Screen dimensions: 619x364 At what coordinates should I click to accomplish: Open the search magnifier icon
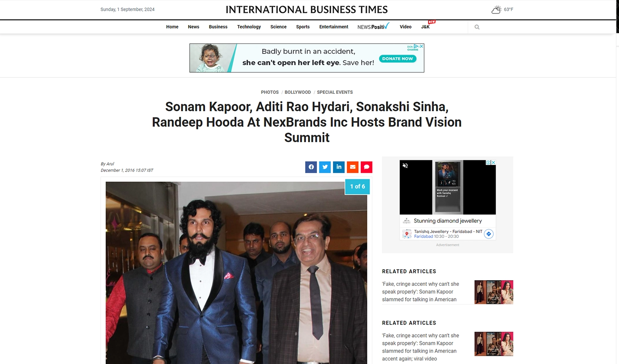pos(477,27)
